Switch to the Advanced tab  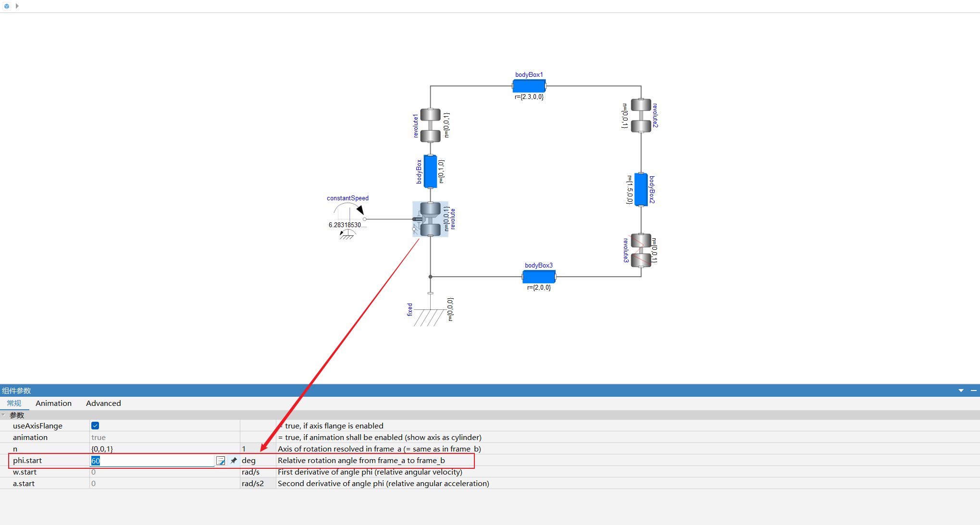[x=103, y=403]
